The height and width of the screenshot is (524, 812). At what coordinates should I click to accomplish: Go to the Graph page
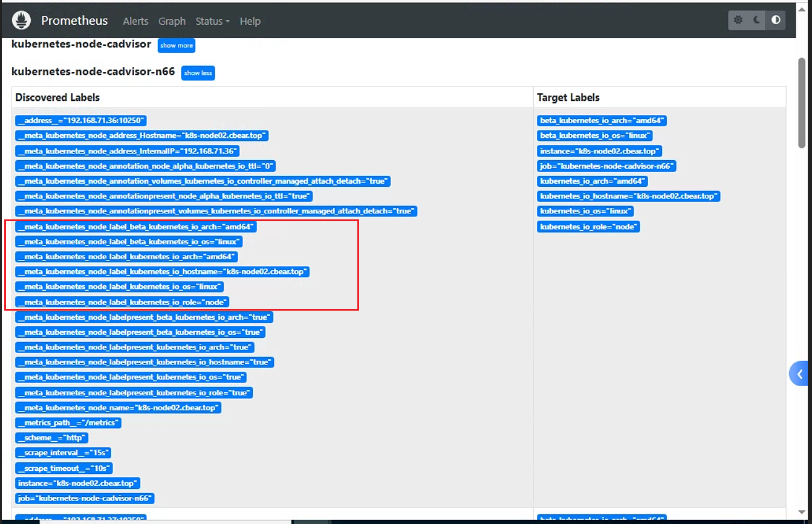[x=172, y=21]
